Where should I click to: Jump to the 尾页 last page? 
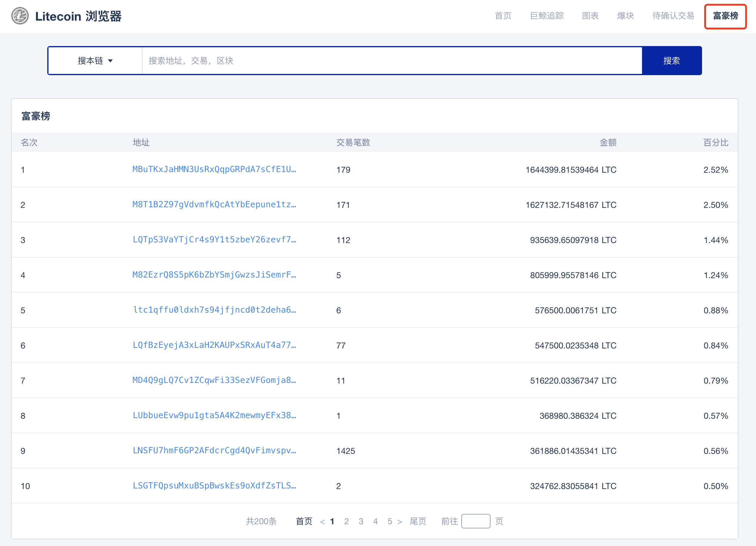[x=418, y=521]
